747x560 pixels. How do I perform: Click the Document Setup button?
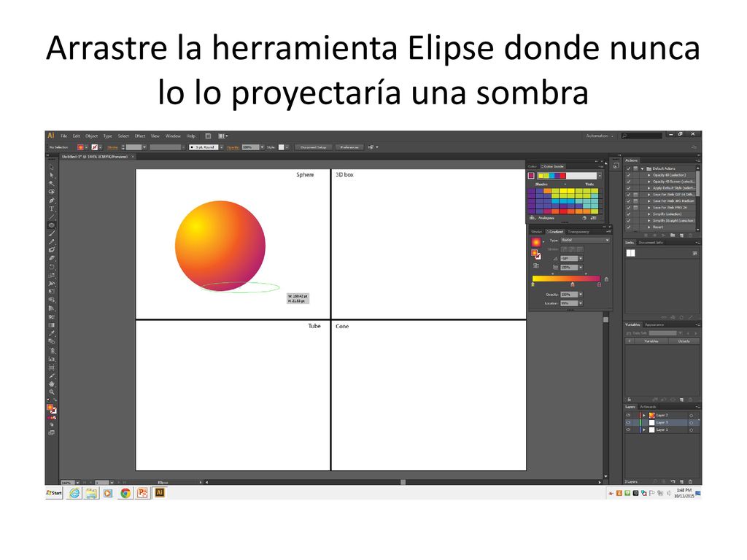(314, 147)
